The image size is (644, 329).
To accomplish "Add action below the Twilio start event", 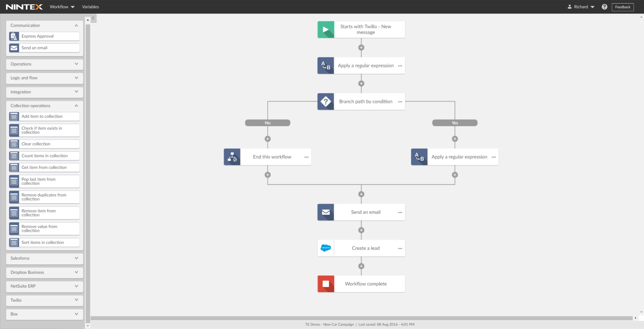I will [361, 47].
